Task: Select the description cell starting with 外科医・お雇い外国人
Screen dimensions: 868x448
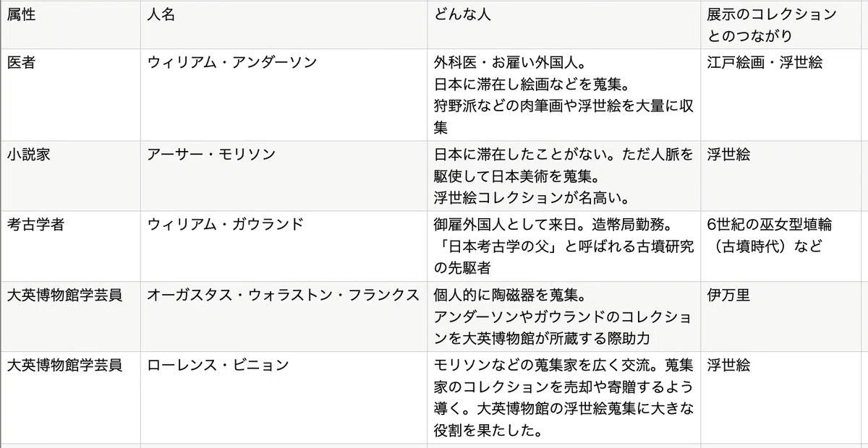Action: pyautogui.click(x=563, y=95)
